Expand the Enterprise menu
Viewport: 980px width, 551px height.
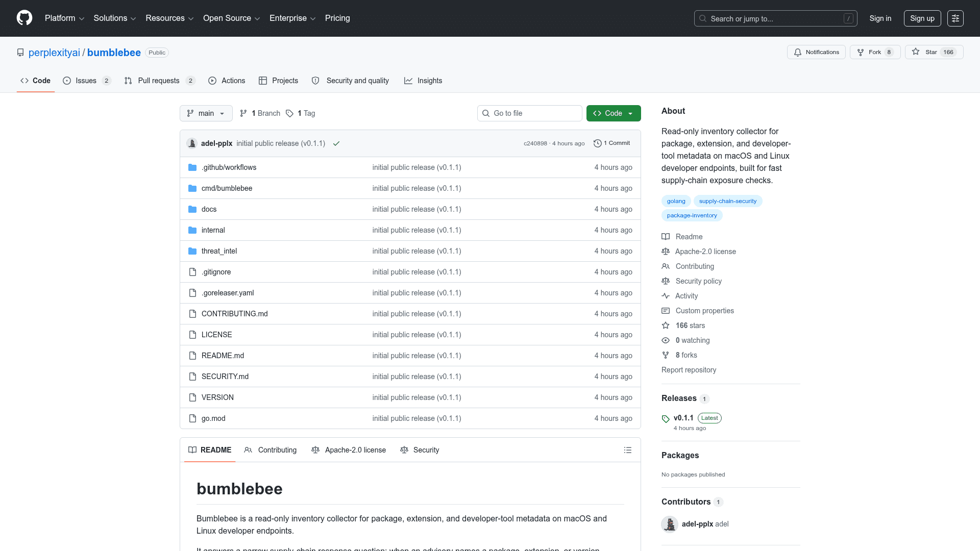pos(292,18)
